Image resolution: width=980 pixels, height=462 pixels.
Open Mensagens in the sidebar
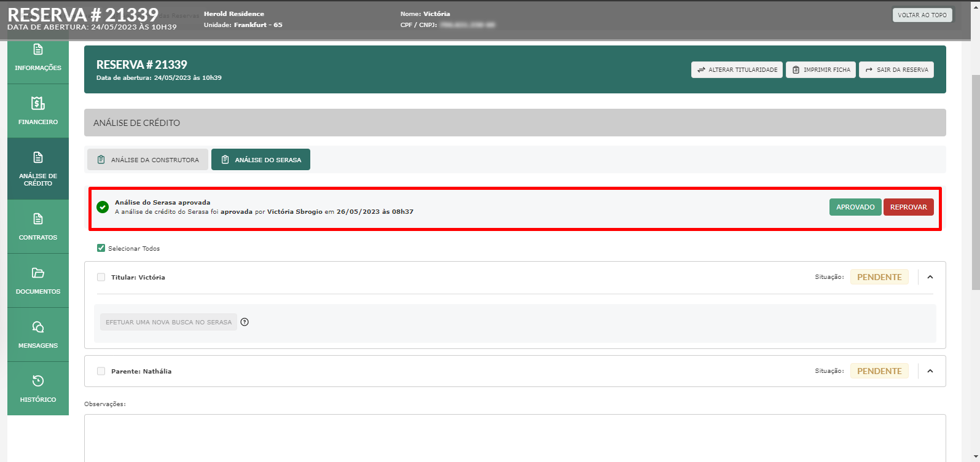[x=38, y=334]
